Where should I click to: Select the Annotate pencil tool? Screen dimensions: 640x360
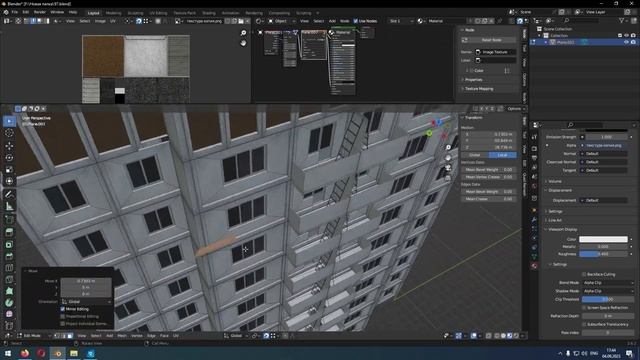click(9, 194)
